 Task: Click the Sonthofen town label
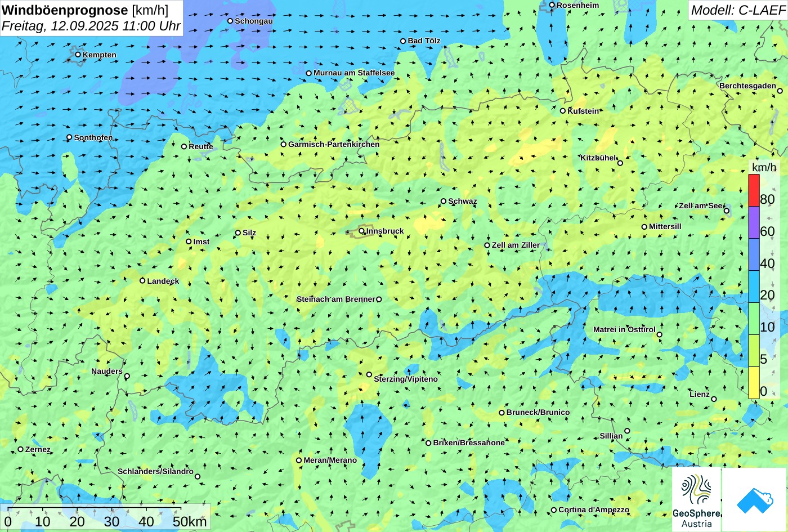click(93, 137)
